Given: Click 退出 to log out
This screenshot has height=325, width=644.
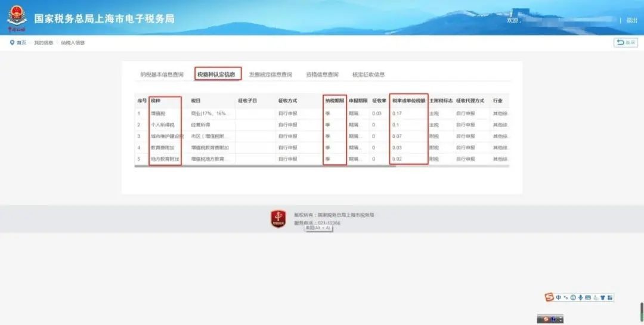Looking at the screenshot, I should click(631, 20).
